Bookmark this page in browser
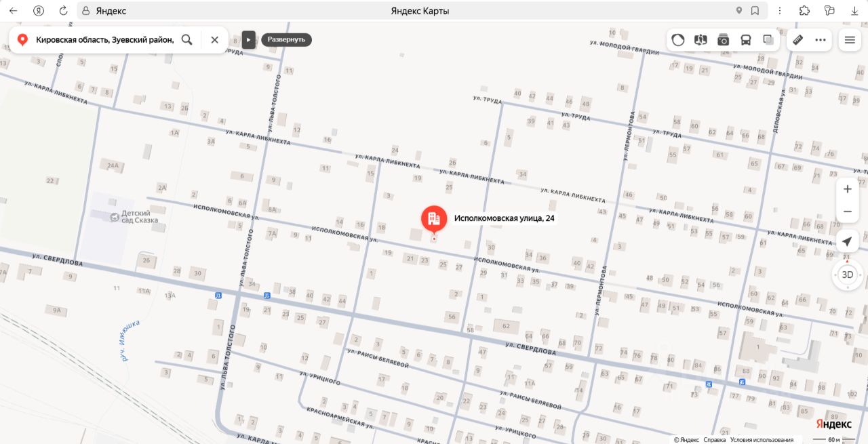 755,11
